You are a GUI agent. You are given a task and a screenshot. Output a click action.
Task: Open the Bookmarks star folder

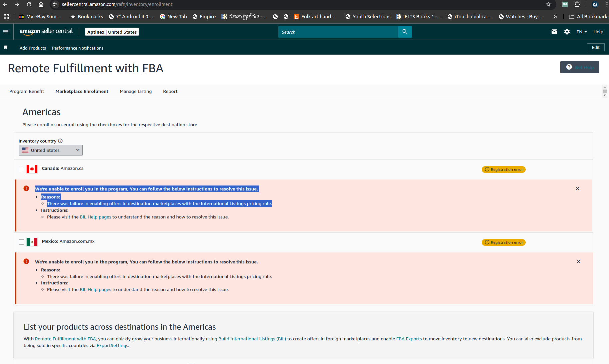[87, 16]
